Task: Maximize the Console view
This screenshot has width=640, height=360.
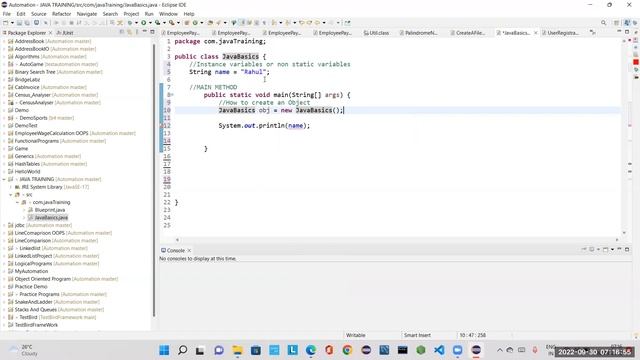Action: point(627,249)
